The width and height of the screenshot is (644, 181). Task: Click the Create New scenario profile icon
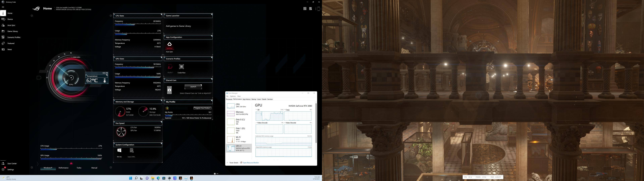pos(181,67)
